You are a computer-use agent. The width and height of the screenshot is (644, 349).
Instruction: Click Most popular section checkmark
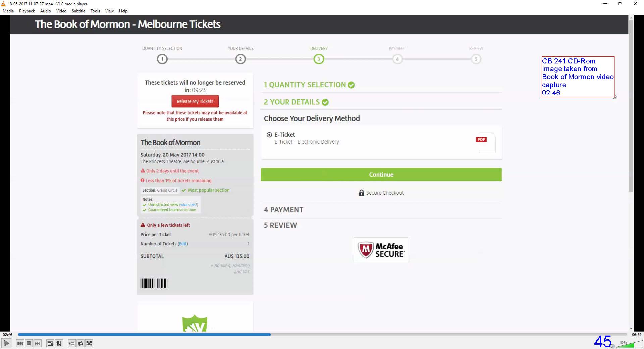[184, 190]
